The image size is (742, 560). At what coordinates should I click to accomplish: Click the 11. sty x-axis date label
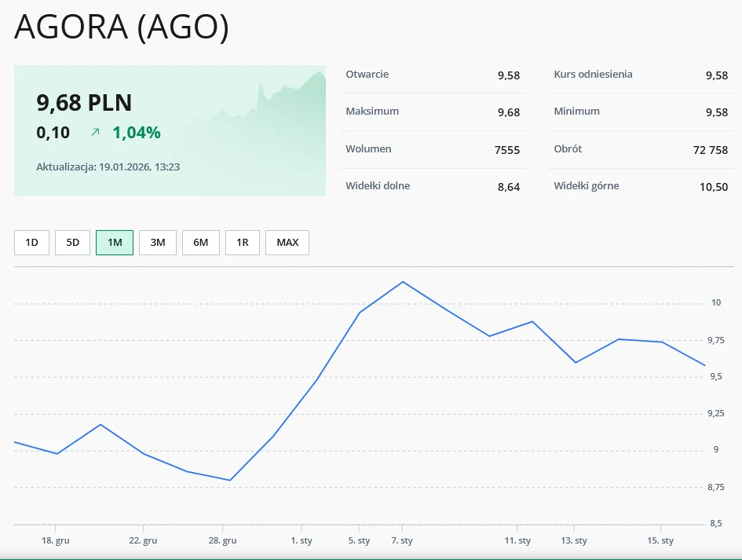tap(517, 540)
